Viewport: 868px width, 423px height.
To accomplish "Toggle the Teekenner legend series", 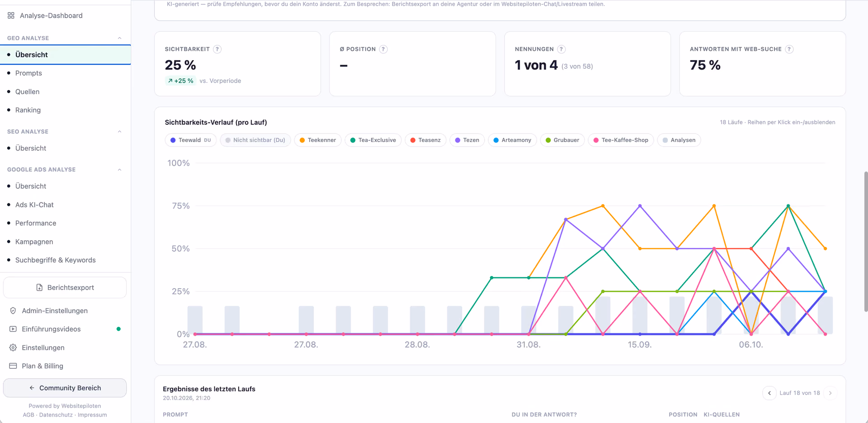I will coord(318,140).
